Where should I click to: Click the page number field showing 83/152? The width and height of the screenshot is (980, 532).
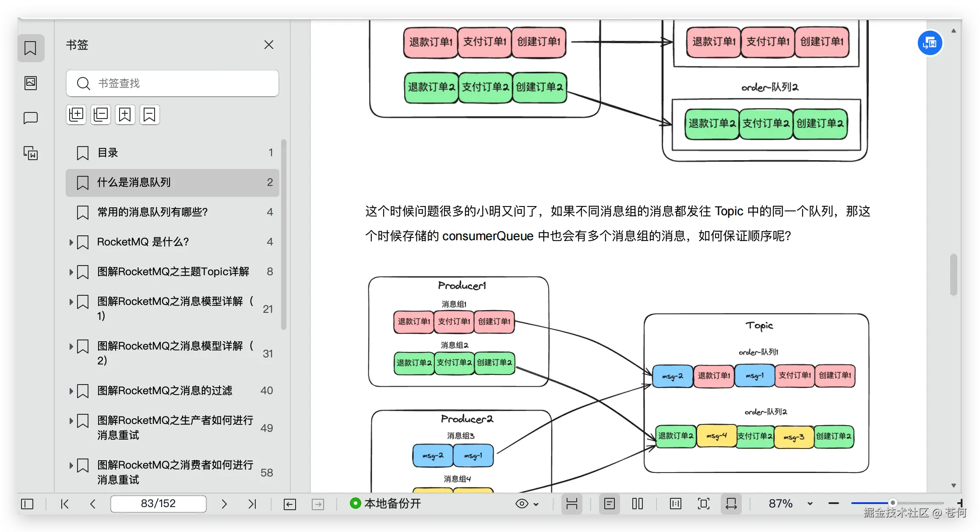[159, 504]
